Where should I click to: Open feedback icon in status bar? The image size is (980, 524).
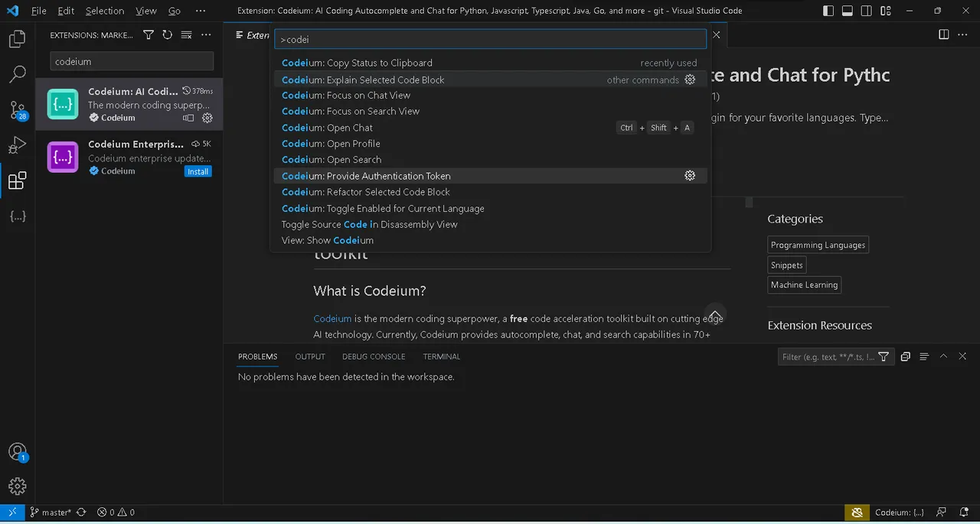942,513
